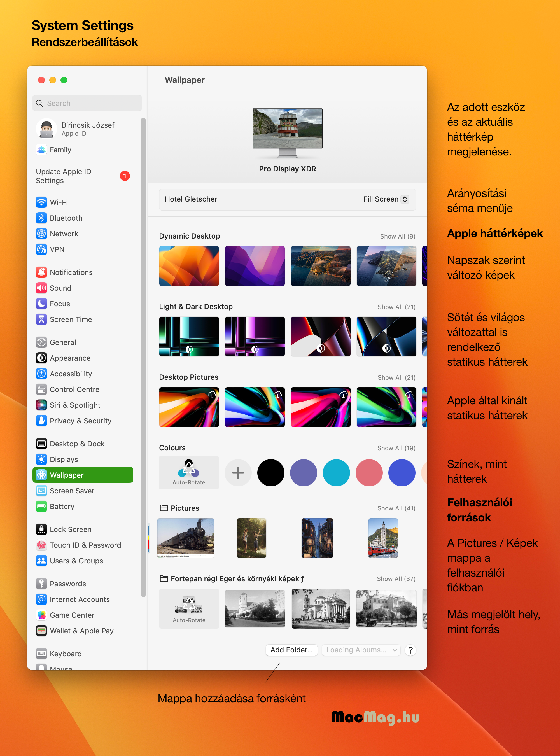Viewport: 560px width, 756px height.
Task: Choose the Venice canal night picture
Action: point(317,538)
